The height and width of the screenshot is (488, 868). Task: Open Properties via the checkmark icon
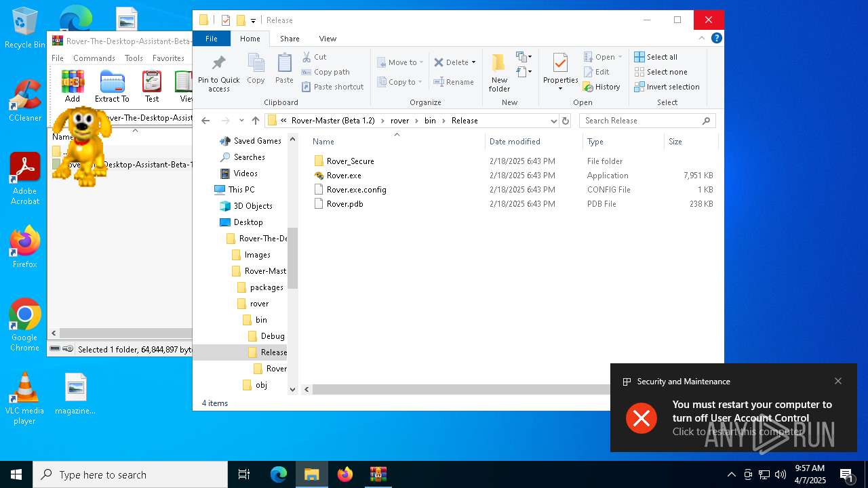click(x=560, y=63)
